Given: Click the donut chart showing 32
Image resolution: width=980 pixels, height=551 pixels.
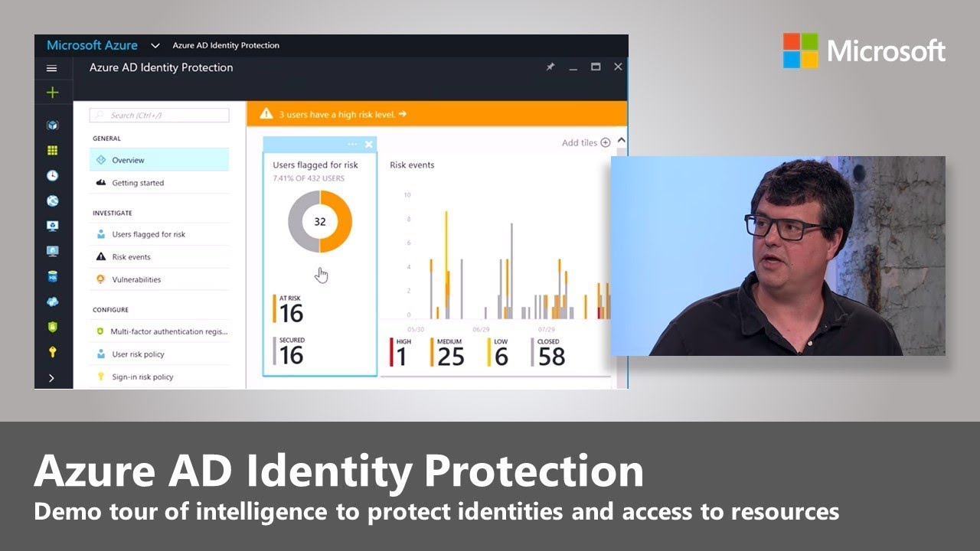Looking at the screenshot, I should coord(320,221).
